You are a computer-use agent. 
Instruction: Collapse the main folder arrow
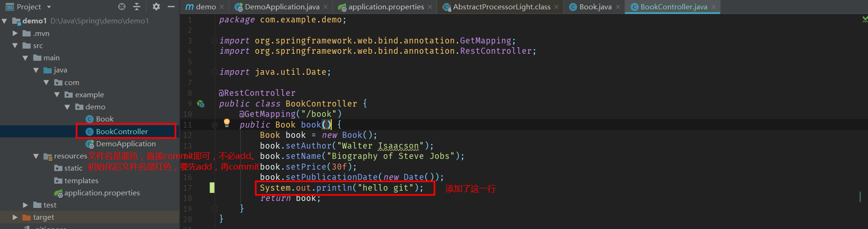click(x=25, y=58)
